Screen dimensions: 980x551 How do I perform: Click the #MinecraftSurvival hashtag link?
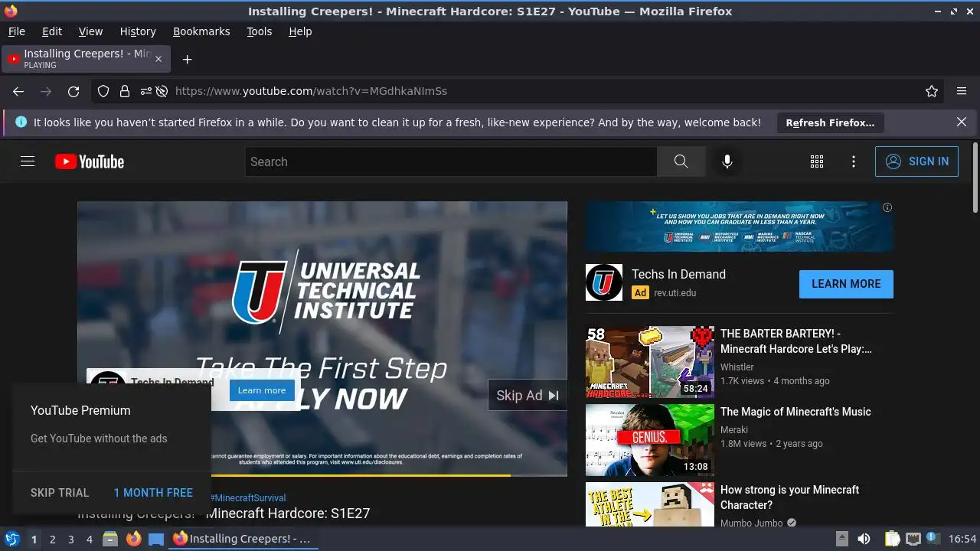pos(248,497)
